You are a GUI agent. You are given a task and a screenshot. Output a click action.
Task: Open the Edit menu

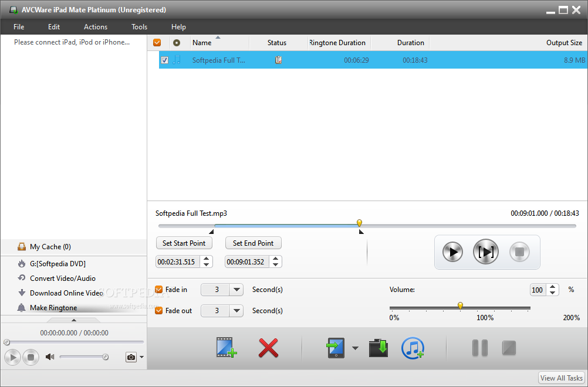pyautogui.click(x=53, y=27)
